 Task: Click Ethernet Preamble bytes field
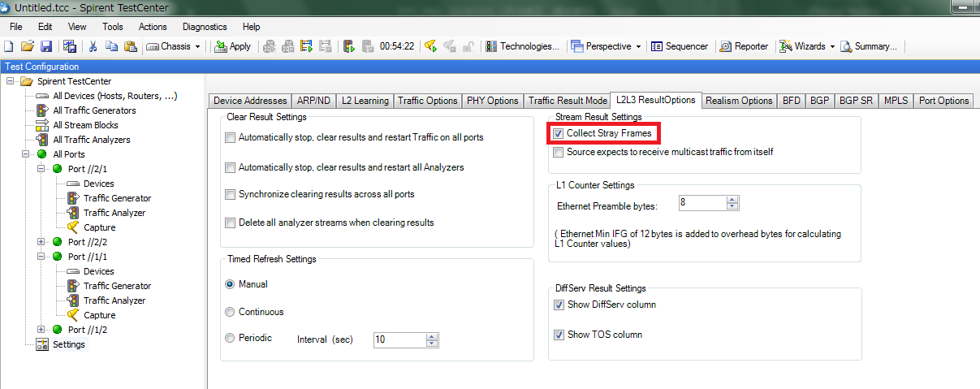(x=702, y=203)
